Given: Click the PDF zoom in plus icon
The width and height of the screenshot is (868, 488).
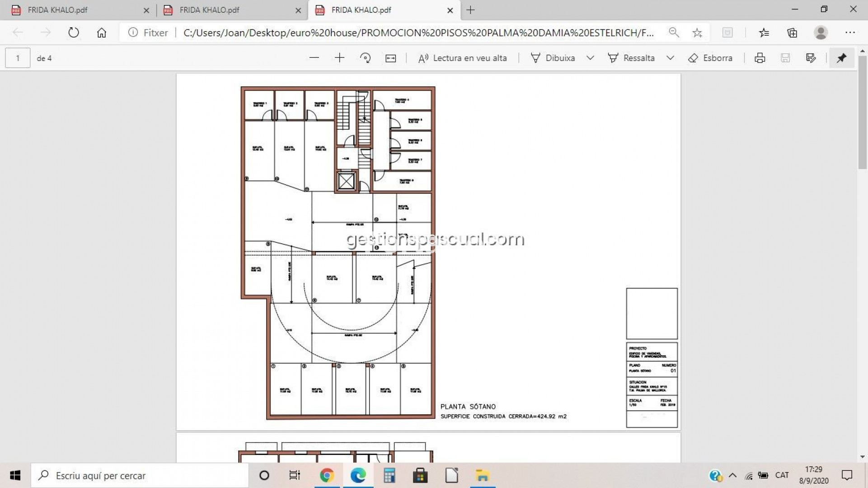Looking at the screenshot, I should click(x=339, y=58).
